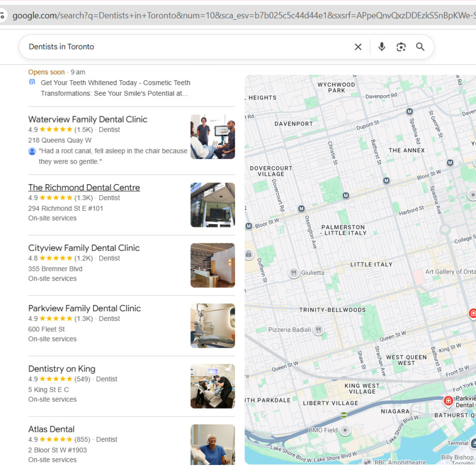Click the Dentistry on King treatment photo
This screenshot has width=476, height=476.
pos(212,386)
